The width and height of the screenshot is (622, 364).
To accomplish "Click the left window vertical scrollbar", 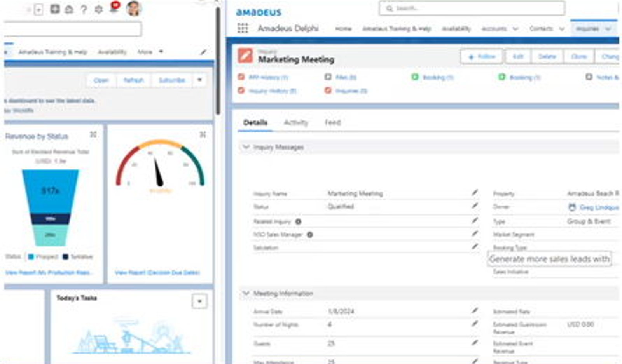I will [x=218, y=60].
